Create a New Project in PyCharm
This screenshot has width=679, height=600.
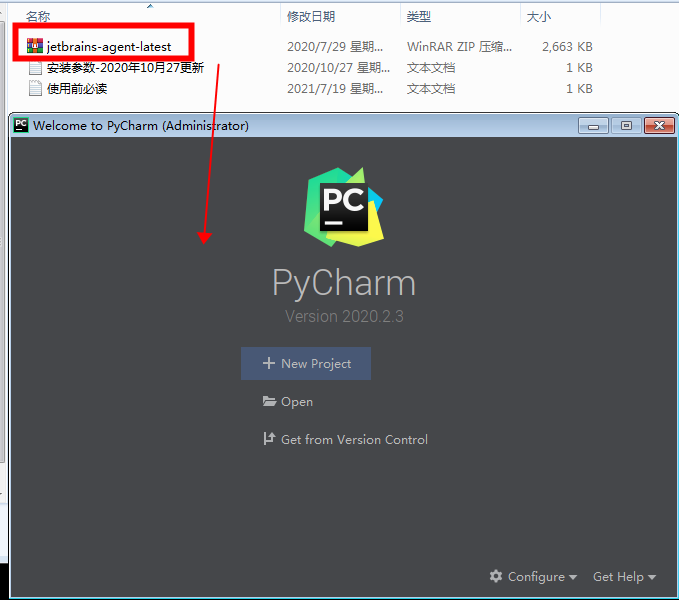(x=306, y=363)
